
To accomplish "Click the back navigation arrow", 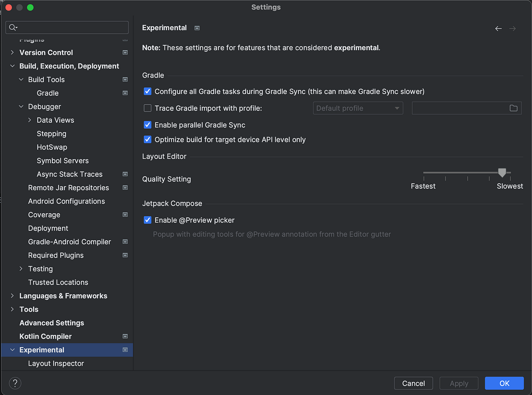I will click(498, 28).
